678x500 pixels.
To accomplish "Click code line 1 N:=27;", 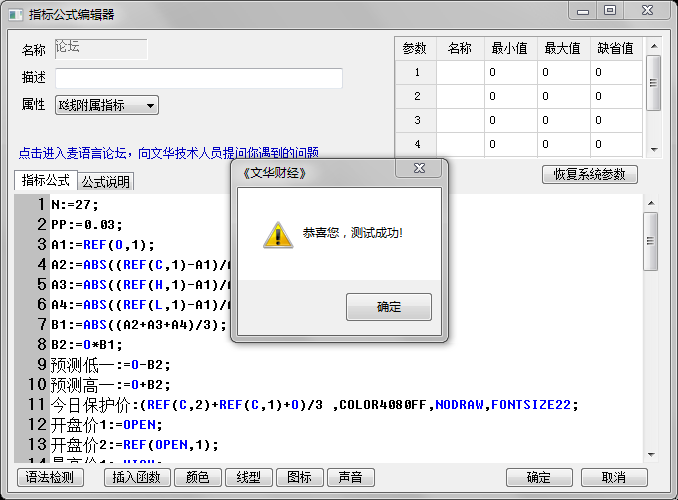I will 75,205.
